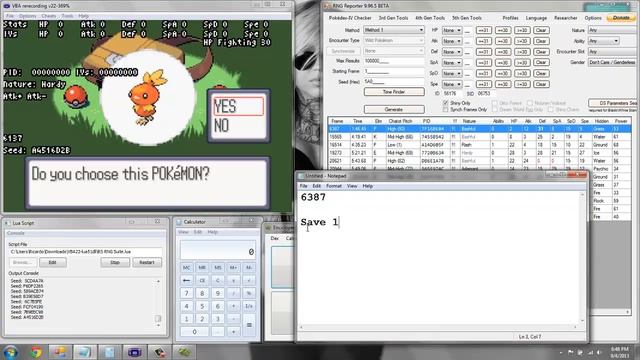640x360 pixels.
Task: Click the 'Save 1' line in Notepad
Action: click(x=320, y=222)
